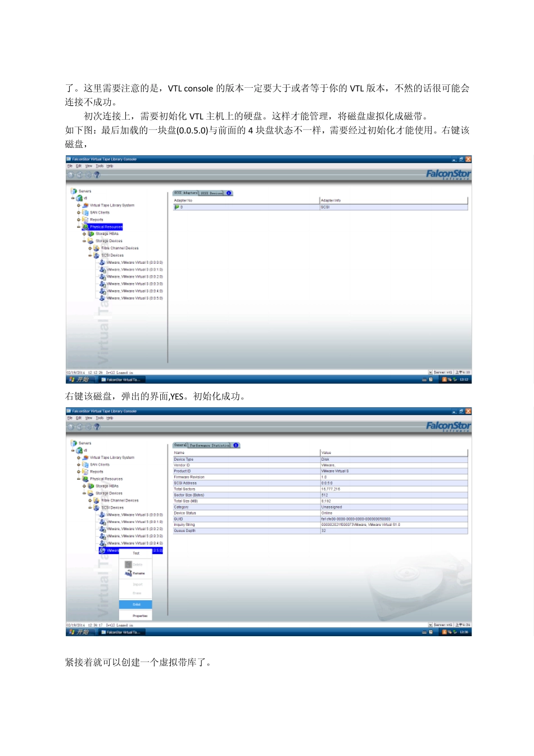This screenshot has width=534, height=756.
Task: Select the SAN Clients label in lower console
Action: pyautogui.click(x=100, y=465)
